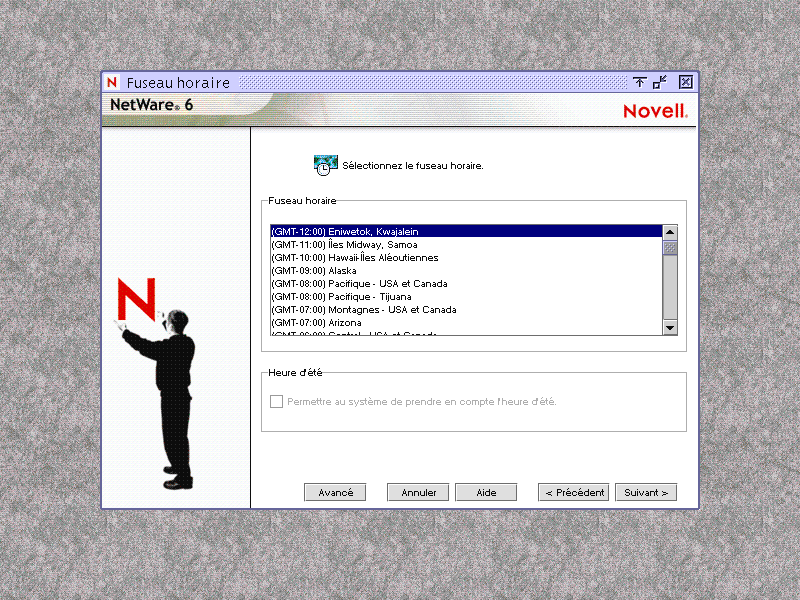Close the Fuseau horaire window
800x600 pixels.
pos(686,82)
